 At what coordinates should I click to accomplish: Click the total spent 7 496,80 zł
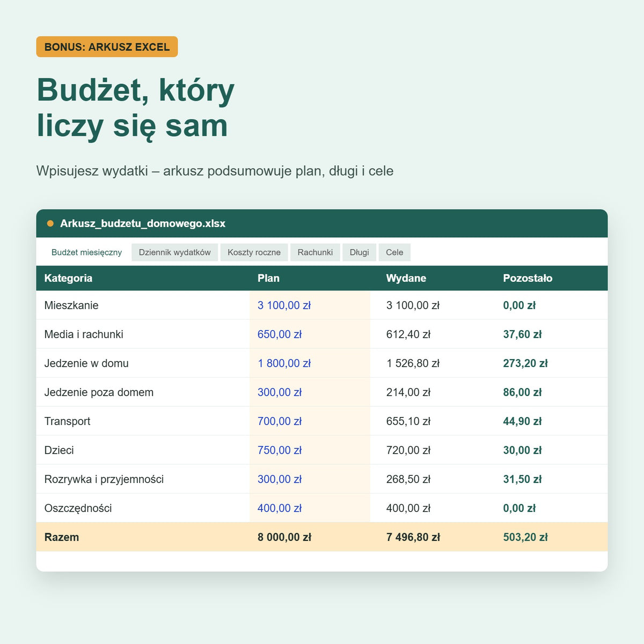[413, 537]
